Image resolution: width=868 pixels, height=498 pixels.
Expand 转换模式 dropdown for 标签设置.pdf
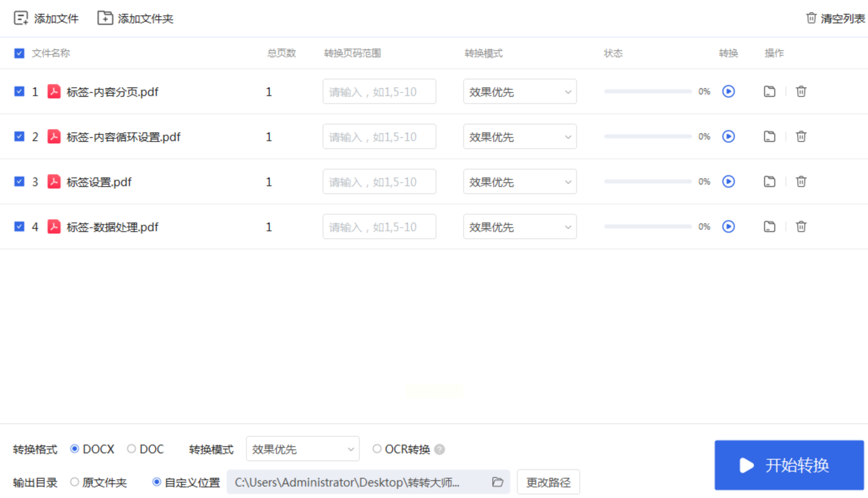tap(519, 182)
